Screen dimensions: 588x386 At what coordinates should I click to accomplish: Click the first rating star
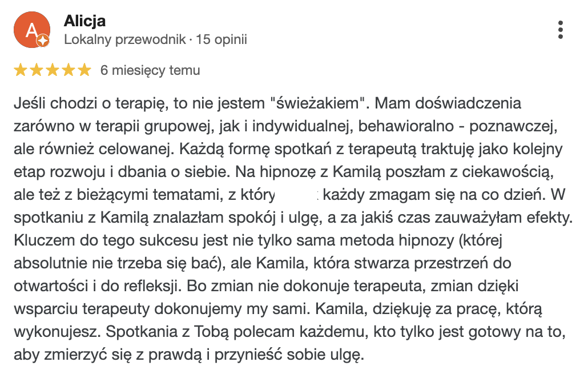pos(20,70)
